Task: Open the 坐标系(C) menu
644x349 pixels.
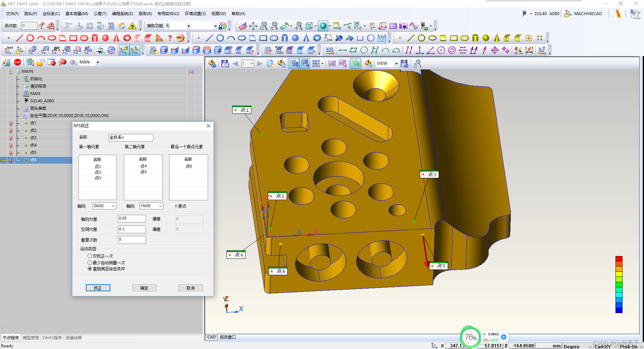Action: click(x=51, y=14)
